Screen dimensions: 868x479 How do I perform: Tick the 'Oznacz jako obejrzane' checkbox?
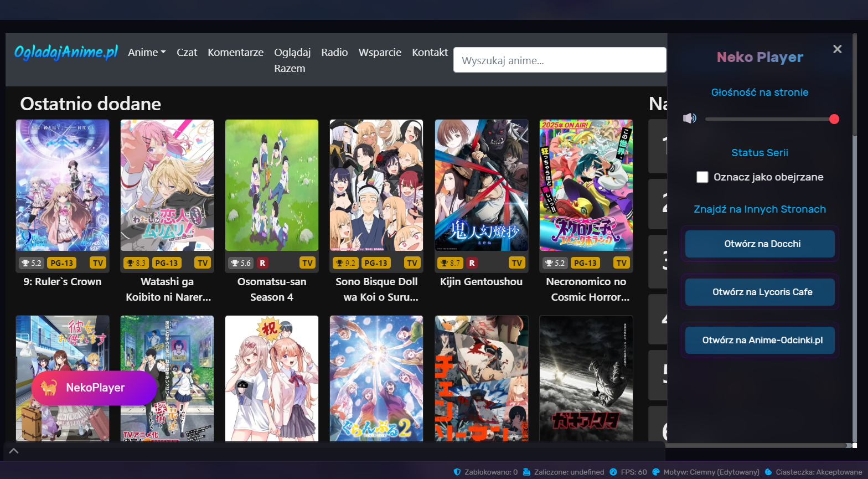702,177
